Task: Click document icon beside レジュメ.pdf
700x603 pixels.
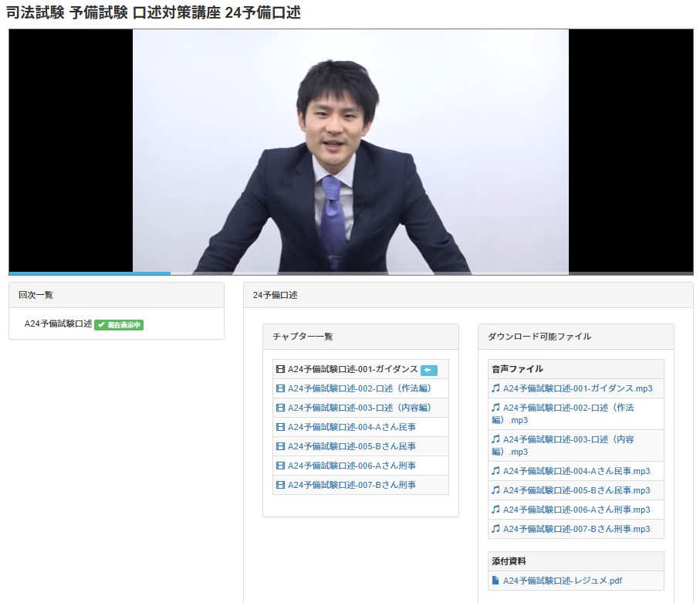Action: (x=495, y=581)
